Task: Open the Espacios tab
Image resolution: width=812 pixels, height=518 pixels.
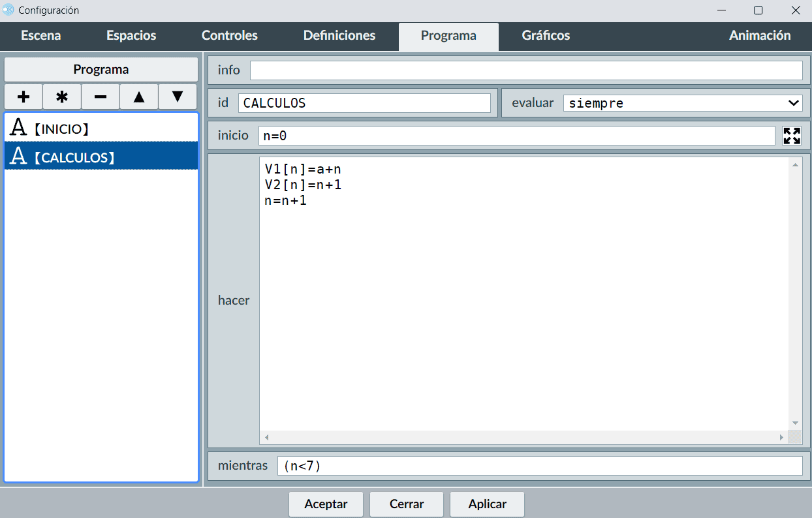Action: tap(131, 36)
